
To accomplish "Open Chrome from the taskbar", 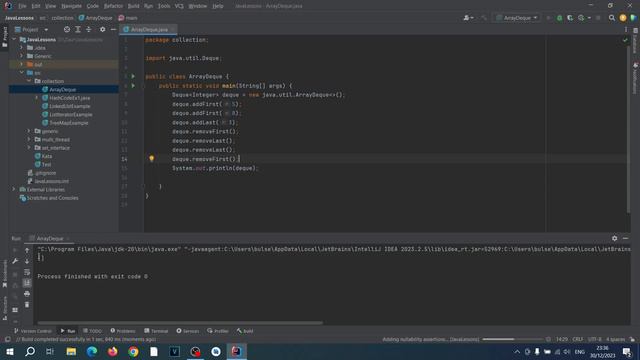I will pyautogui.click(x=133, y=351).
